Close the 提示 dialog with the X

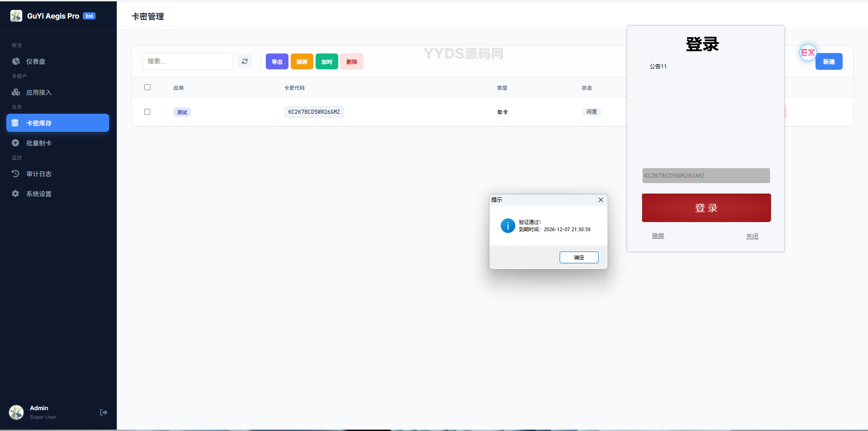coord(601,199)
